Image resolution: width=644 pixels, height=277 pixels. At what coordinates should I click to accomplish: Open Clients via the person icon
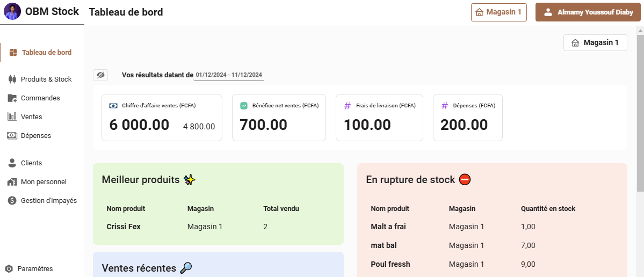click(x=12, y=163)
